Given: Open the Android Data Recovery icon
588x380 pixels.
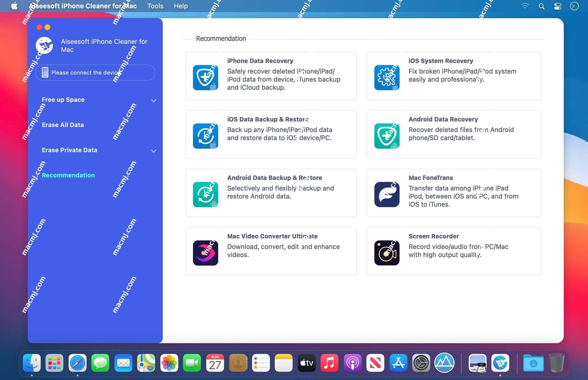Looking at the screenshot, I should click(x=387, y=136).
